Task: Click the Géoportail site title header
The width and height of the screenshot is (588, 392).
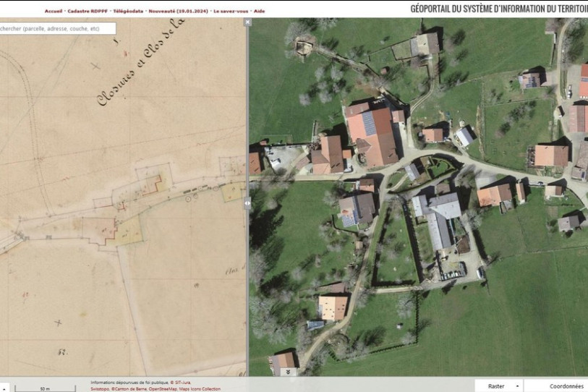Action: pyautogui.click(x=498, y=9)
